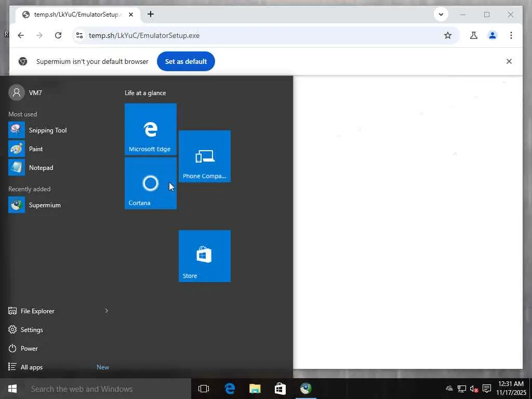Image resolution: width=532 pixels, height=399 pixels.
Task: Open Task View on the taskbar
Action: [x=204, y=389]
